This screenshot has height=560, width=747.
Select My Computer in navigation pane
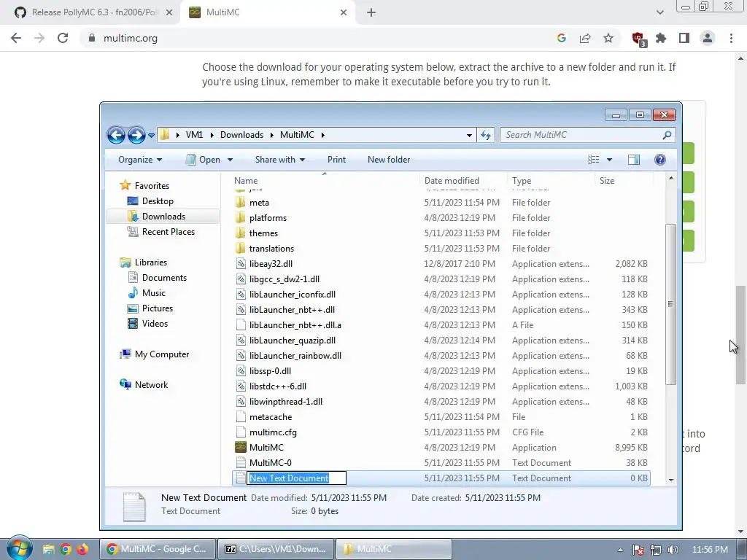click(161, 354)
